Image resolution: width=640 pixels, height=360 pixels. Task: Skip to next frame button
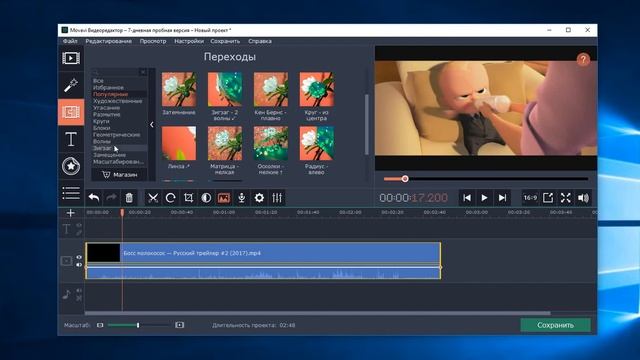(502, 198)
